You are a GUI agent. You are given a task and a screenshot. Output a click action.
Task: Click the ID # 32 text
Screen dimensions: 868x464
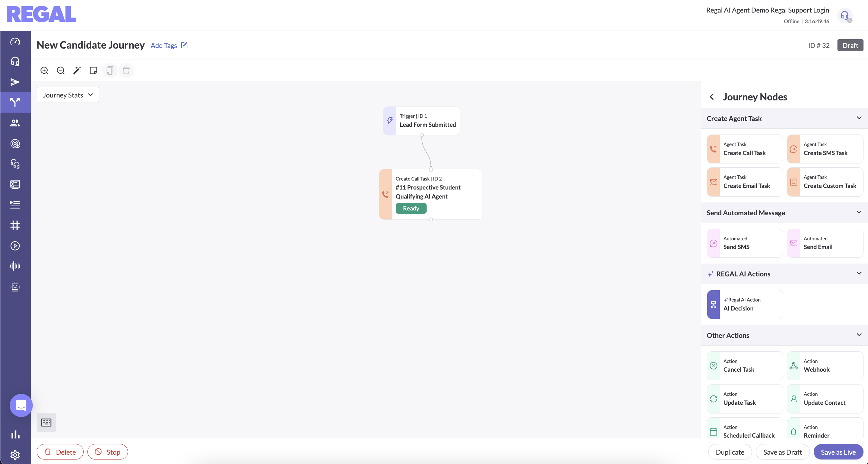tap(819, 45)
